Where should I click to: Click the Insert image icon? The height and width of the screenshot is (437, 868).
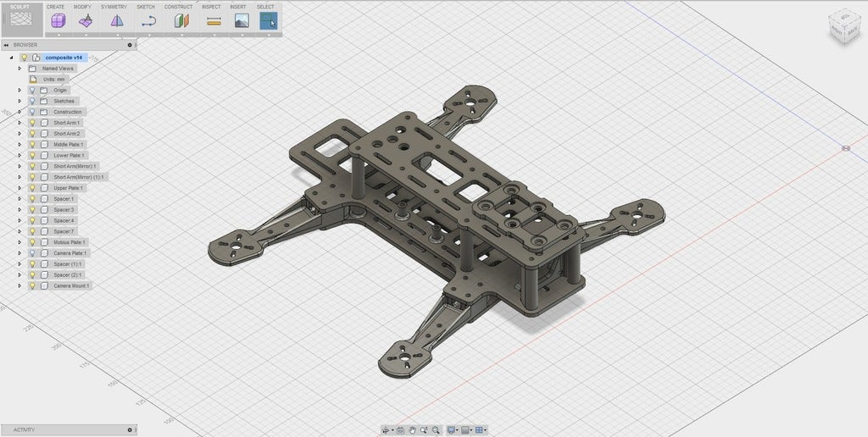(242, 21)
